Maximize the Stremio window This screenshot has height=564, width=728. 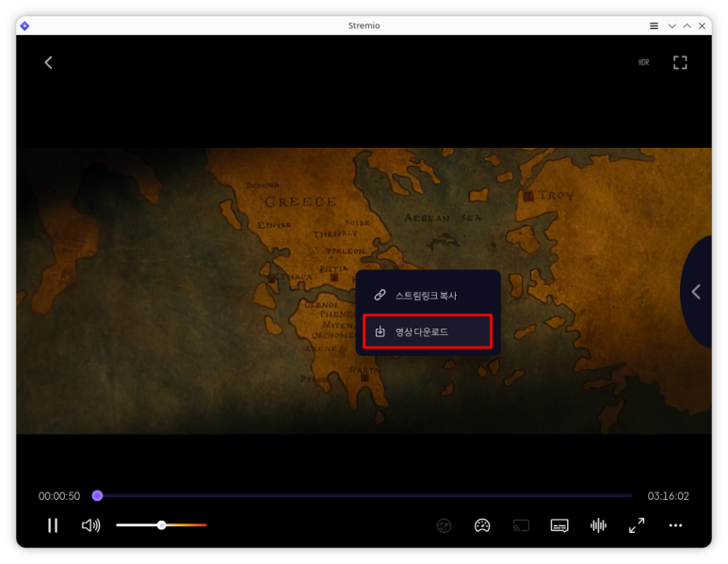(688, 26)
